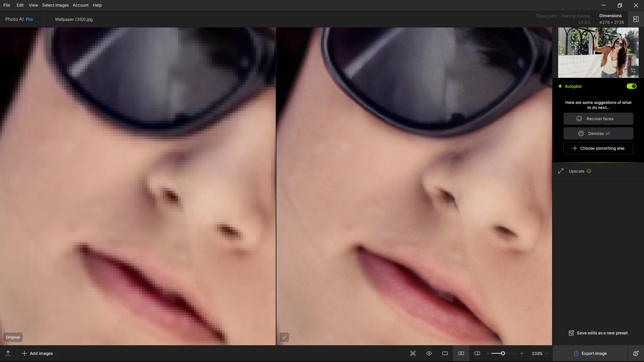Image resolution: width=644 pixels, height=362 pixels.
Task: Open Choose something else options
Action: click(598, 148)
